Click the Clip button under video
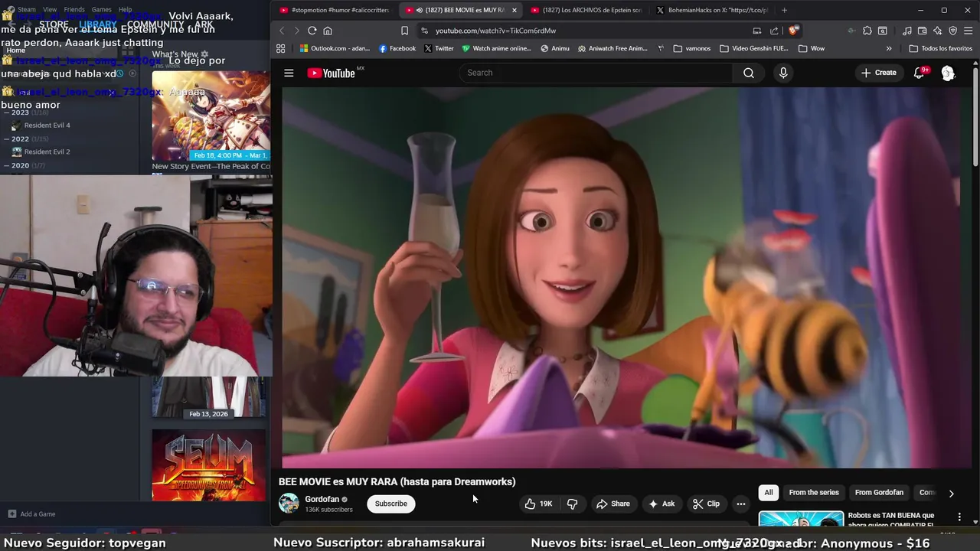The height and width of the screenshot is (551, 980). [x=706, y=504]
